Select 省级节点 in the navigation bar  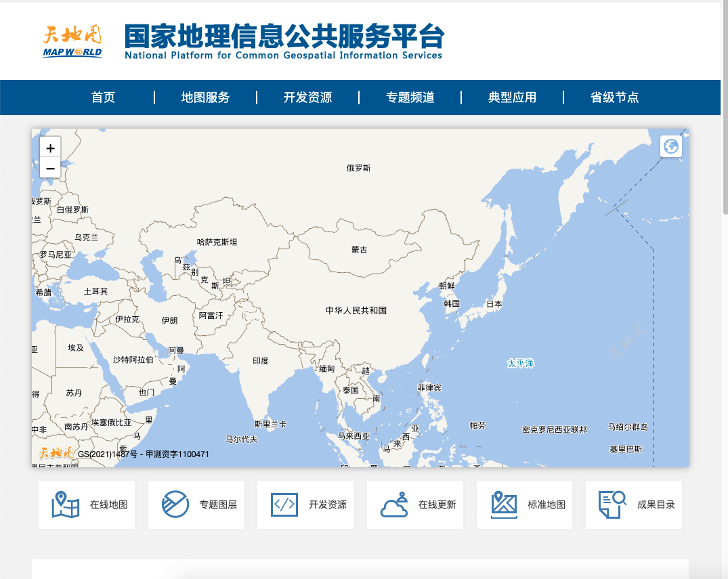(x=614, y=98)
